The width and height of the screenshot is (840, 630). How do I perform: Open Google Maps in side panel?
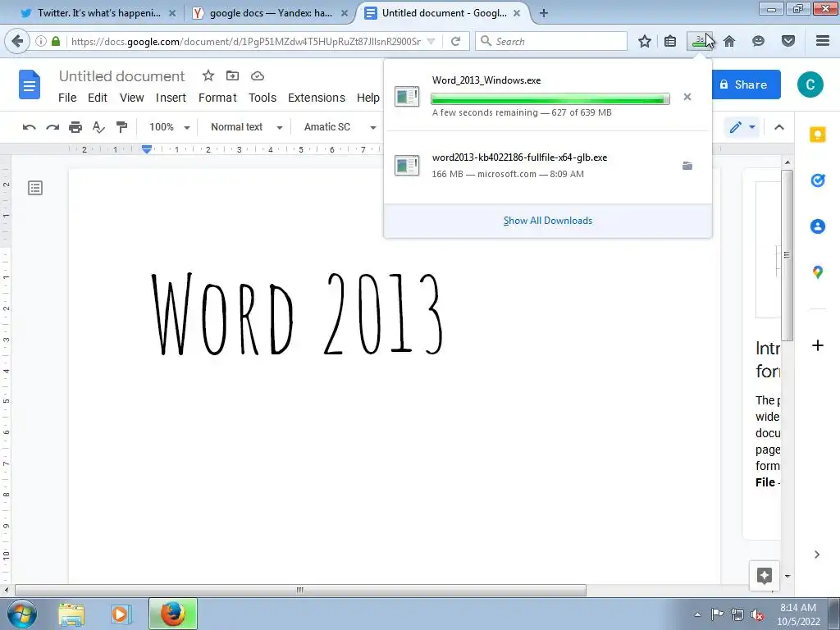(x=818, y=272)
